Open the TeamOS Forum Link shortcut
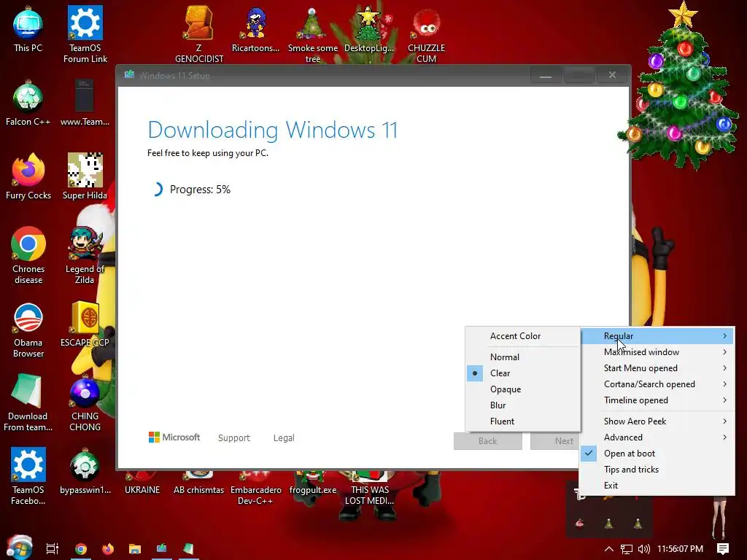Viewport: 747px width, 560px height. point(85,34)
